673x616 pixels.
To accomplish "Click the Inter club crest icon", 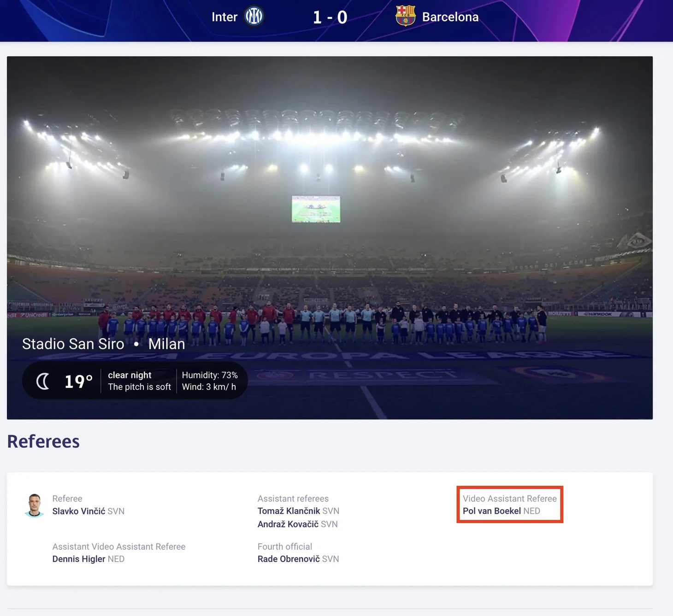I will pyautogui.click(x=254, y=17).
